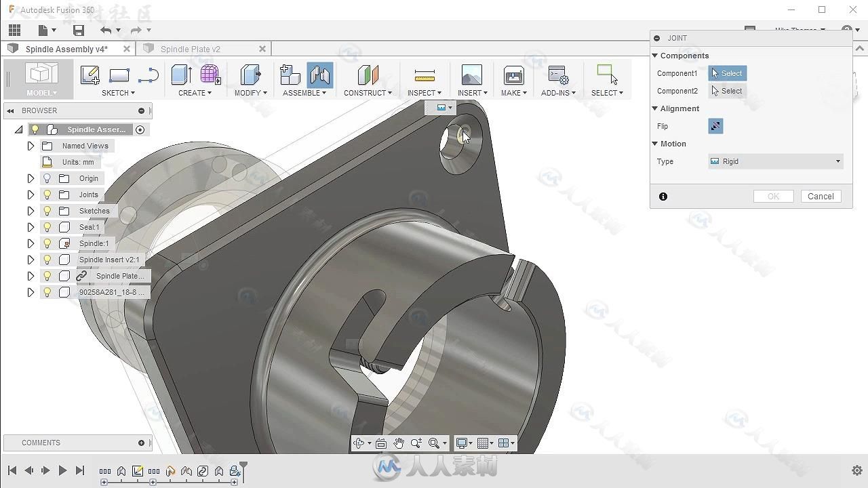
Task: Open the timeline settings gear
Action: [x=856, y=470]
